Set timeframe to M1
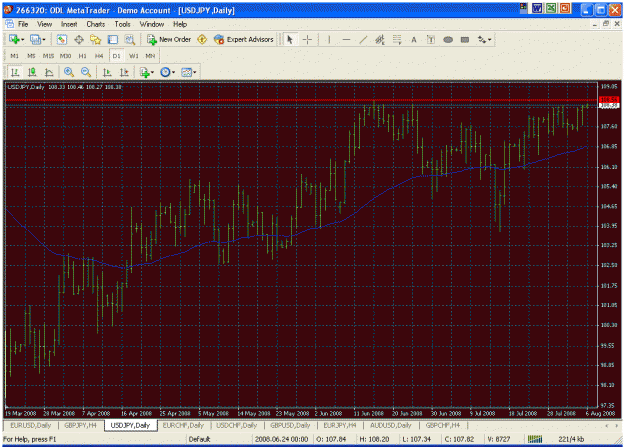 click(x=15, y=56)
